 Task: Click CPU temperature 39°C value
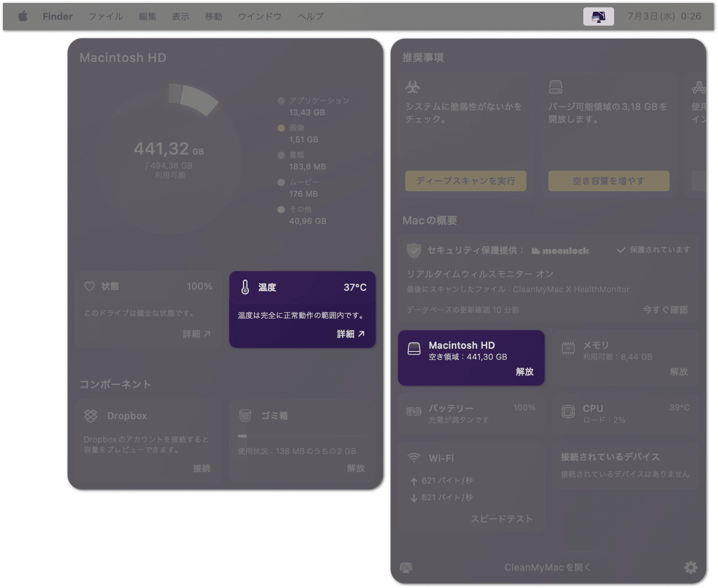(679, 407)
